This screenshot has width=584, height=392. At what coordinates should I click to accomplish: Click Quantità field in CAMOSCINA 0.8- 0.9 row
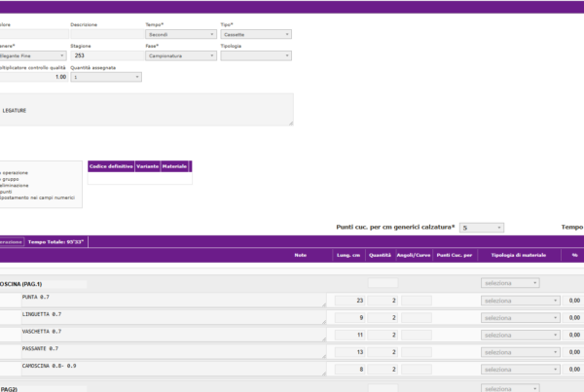coord(383,369)
